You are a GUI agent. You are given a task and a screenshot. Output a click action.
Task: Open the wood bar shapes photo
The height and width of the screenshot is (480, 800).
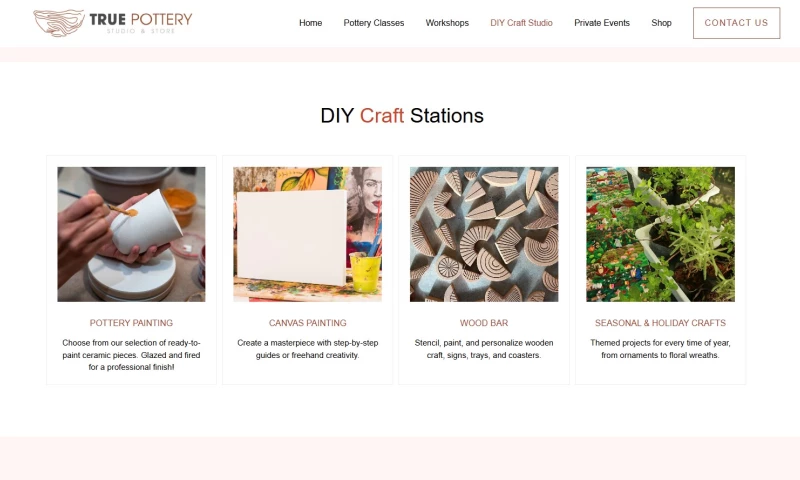click(484, 234)
